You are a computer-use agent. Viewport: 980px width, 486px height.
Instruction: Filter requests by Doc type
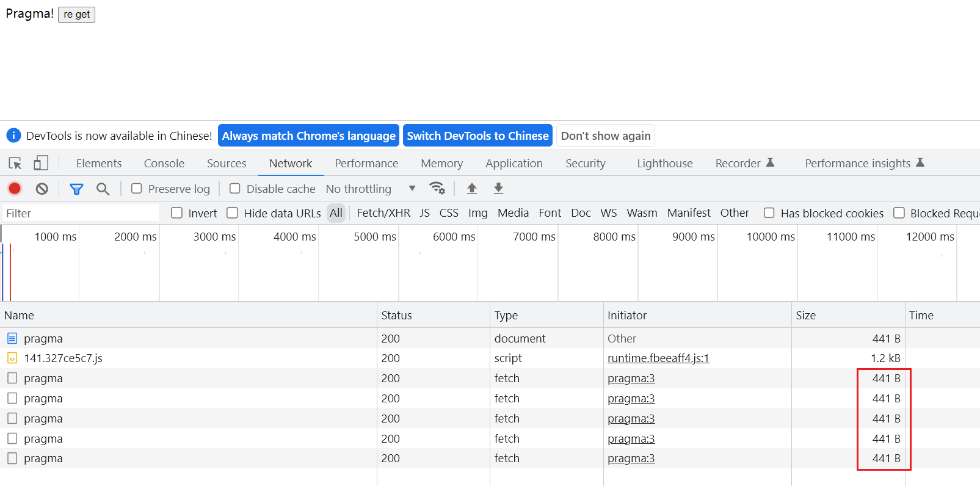[x=581, y=213]
